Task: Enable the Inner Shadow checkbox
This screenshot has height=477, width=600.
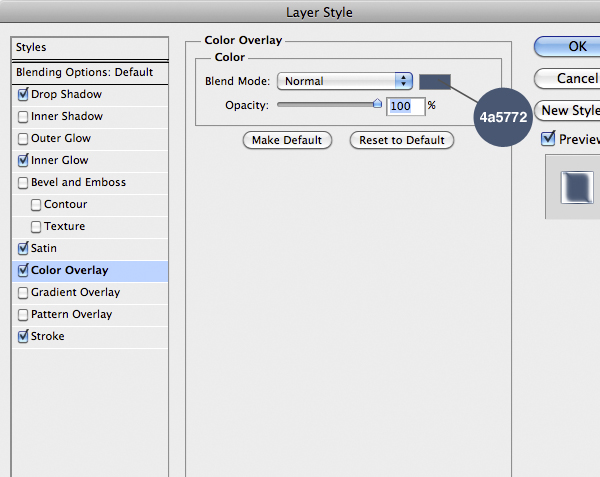Action: pyautogui.click(x=23, y=117)
